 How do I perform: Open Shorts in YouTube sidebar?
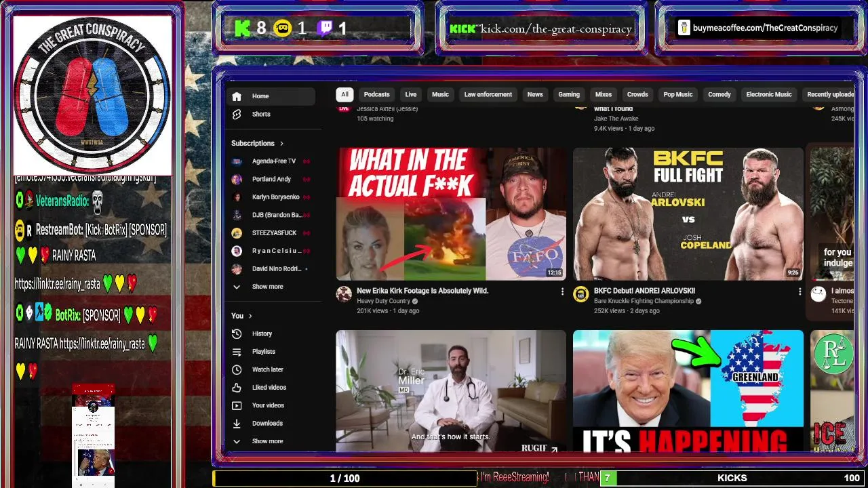(271, 114)
